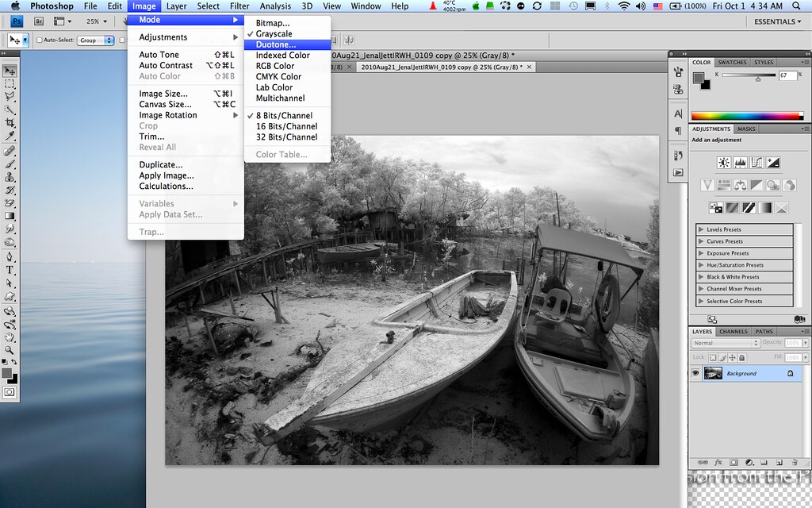
Task: Open the Filter menu
Action: pyautogui.click(x=239, y=6)
